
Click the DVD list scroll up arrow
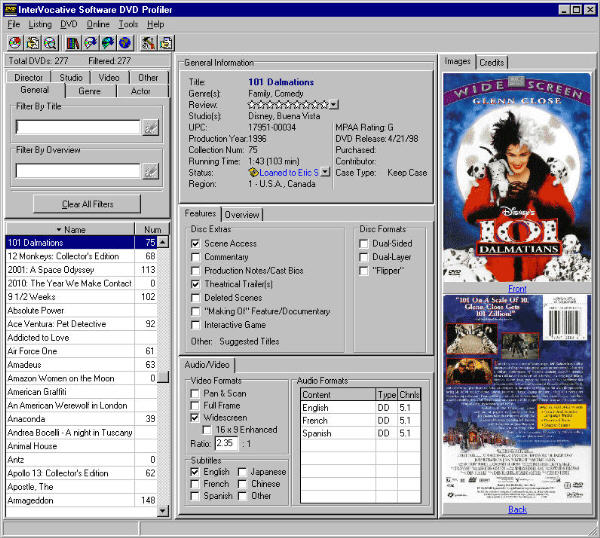coord(163,242)
